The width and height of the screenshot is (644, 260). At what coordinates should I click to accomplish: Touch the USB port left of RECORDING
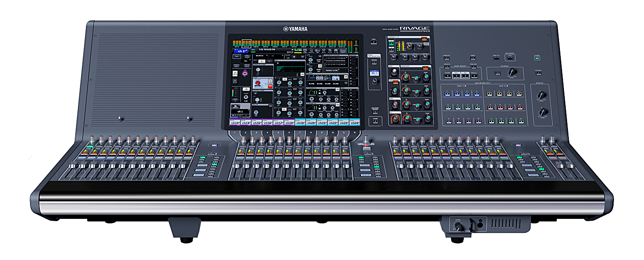(496, 59)
